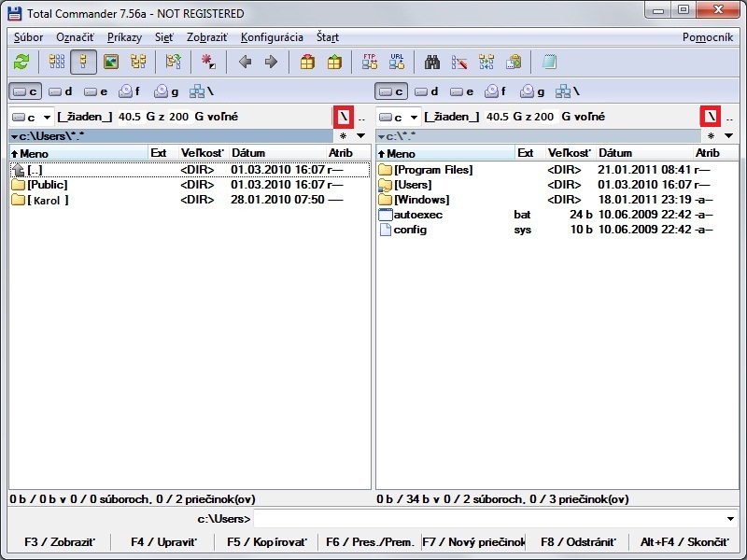The width and height of the screenshot is (747, 560).
Task: Switch to thumbnail picture view icon
Action: pyautogui.click(x=111, y=62)
